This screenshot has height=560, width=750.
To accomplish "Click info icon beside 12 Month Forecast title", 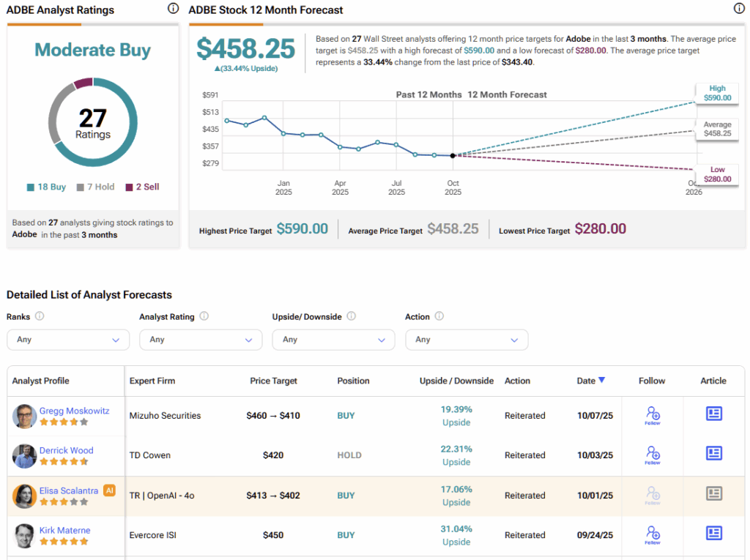I will tap(739, 9).
